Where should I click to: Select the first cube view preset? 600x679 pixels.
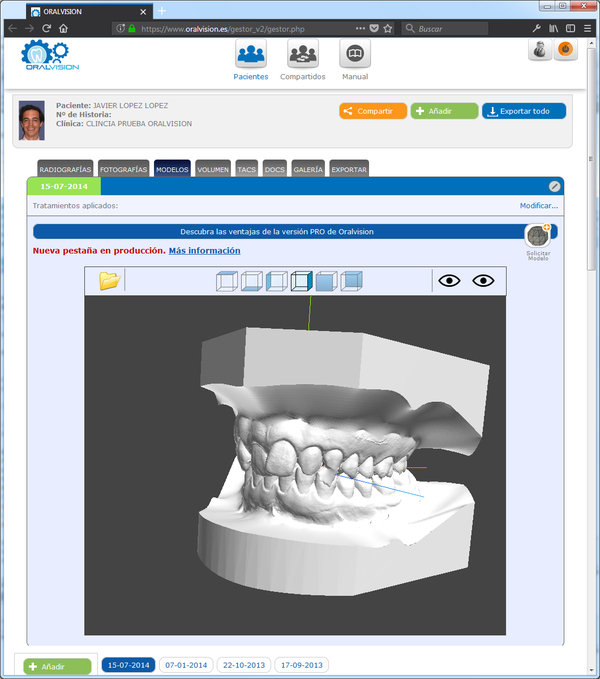tap(227, 281)
